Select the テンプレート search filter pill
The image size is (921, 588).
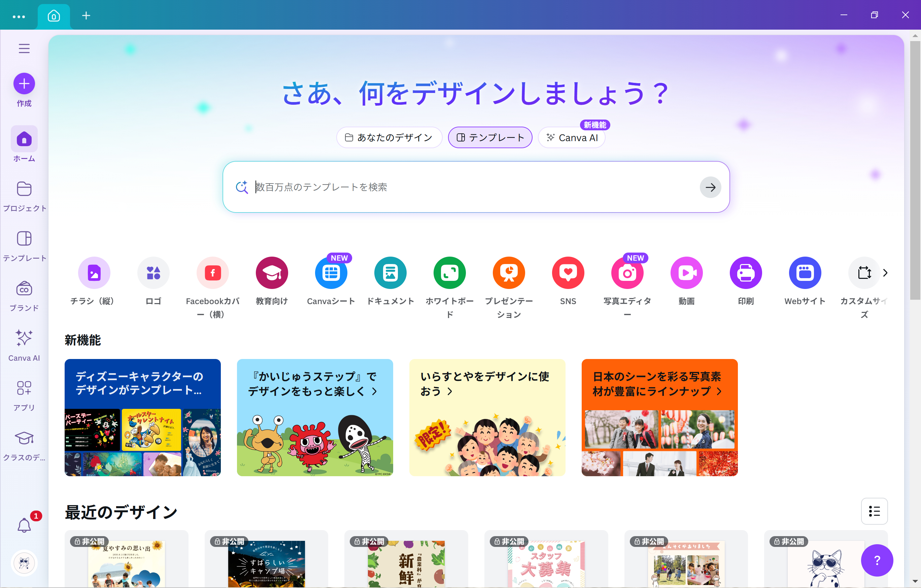click(x=490, y=137)
